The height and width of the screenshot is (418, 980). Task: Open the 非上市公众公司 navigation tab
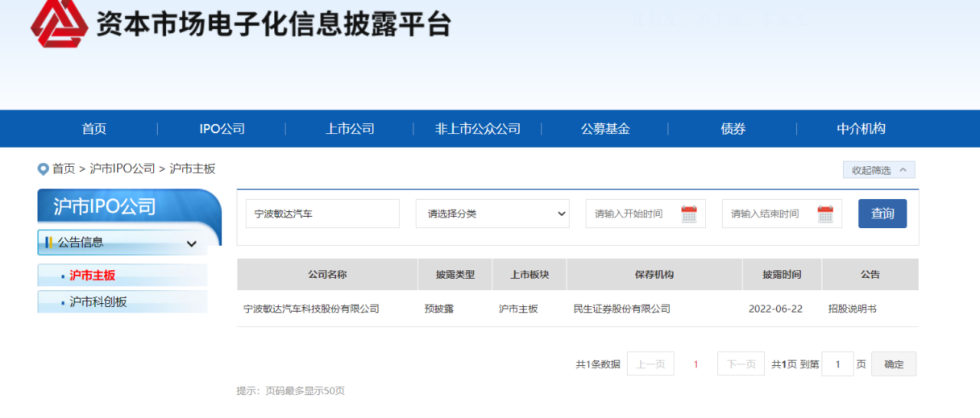tap(478, 129)
